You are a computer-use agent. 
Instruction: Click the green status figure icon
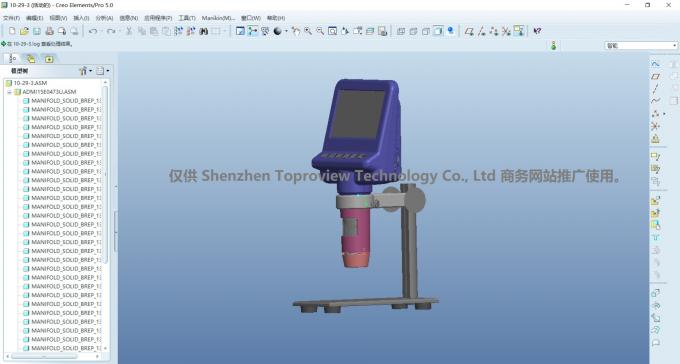tap(553, 46)
